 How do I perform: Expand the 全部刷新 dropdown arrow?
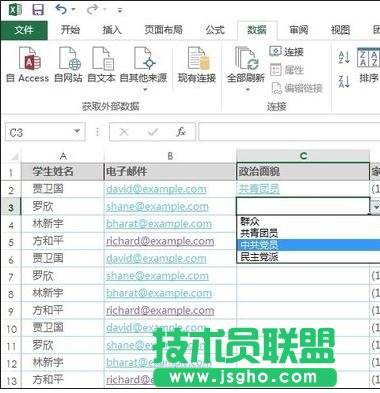247,90
